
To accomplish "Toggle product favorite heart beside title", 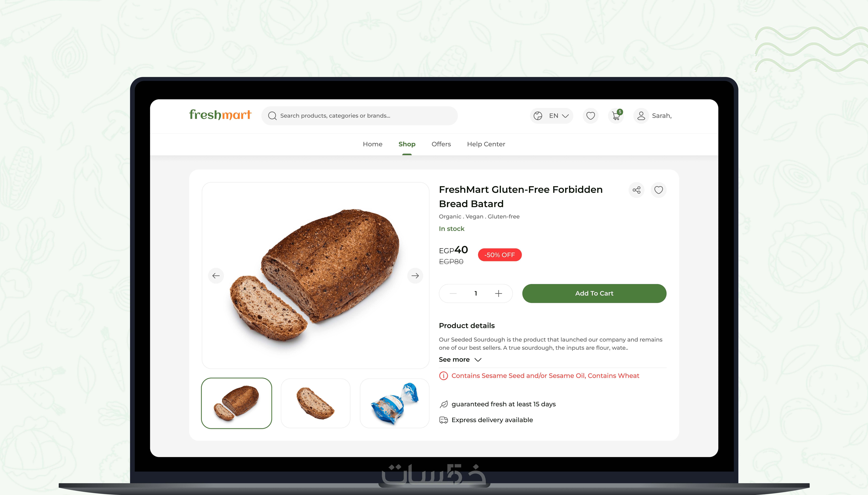I will click(659, 190).
